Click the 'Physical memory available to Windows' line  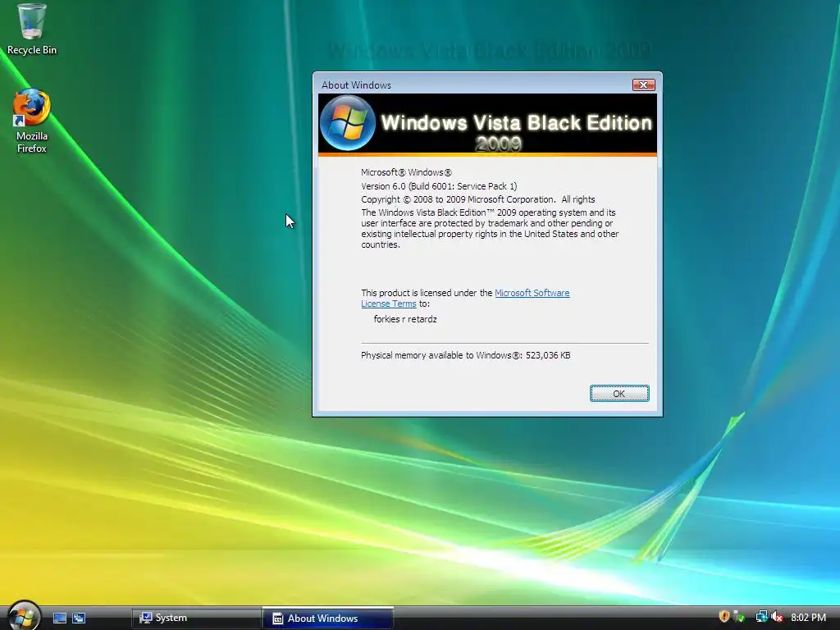tap(466, 355)
